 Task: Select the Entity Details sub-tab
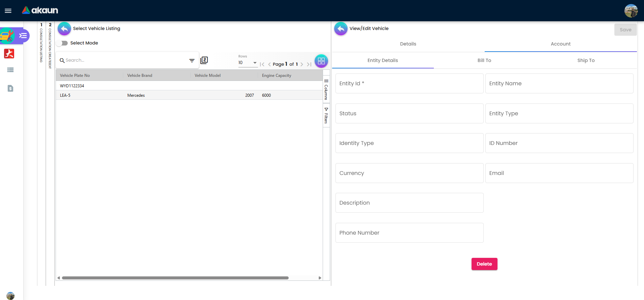[383, 60]
